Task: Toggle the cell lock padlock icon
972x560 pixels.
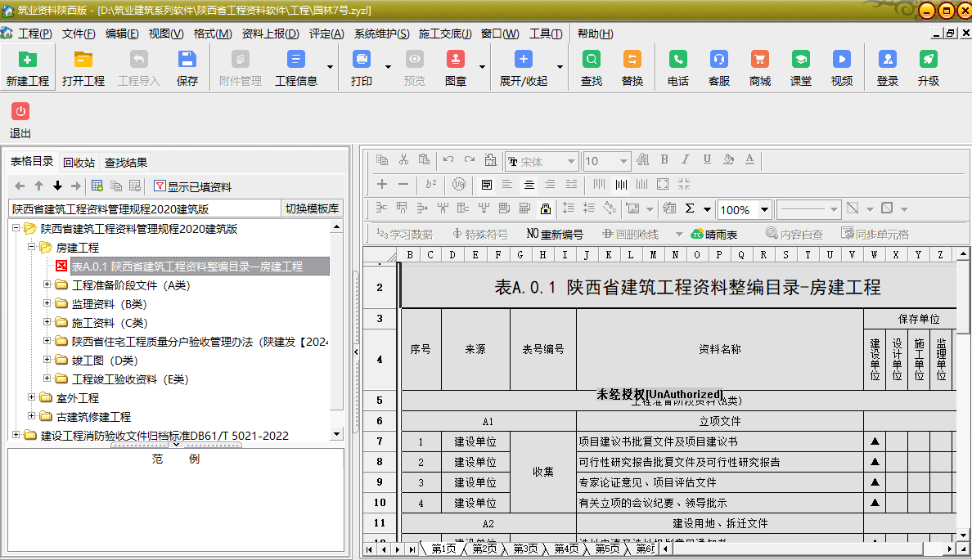Action: (546, 208)
